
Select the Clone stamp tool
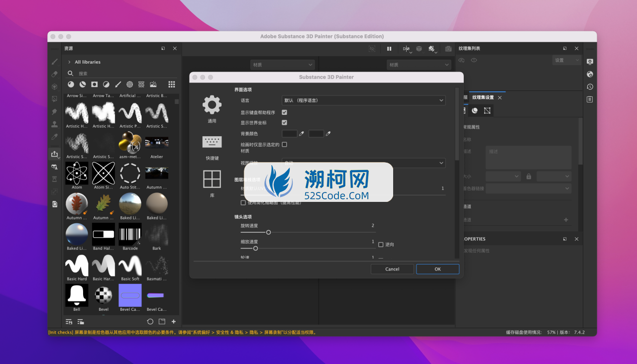(x=55, y=124)
